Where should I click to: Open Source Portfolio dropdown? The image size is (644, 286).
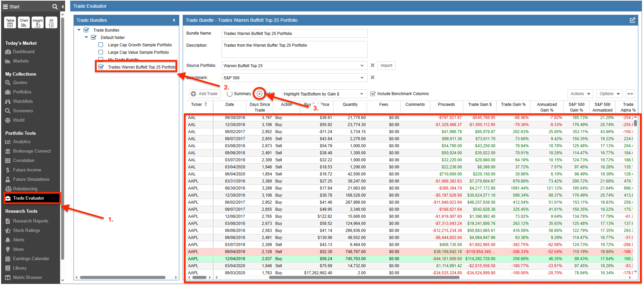coord(362,66)
